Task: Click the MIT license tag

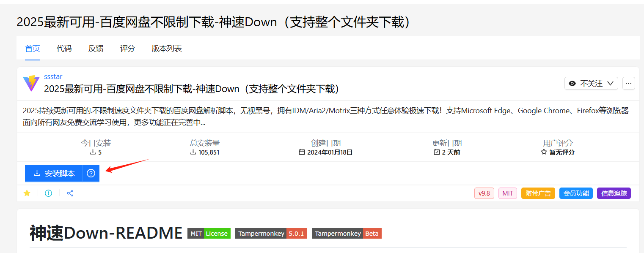Action: coord(508,193)
